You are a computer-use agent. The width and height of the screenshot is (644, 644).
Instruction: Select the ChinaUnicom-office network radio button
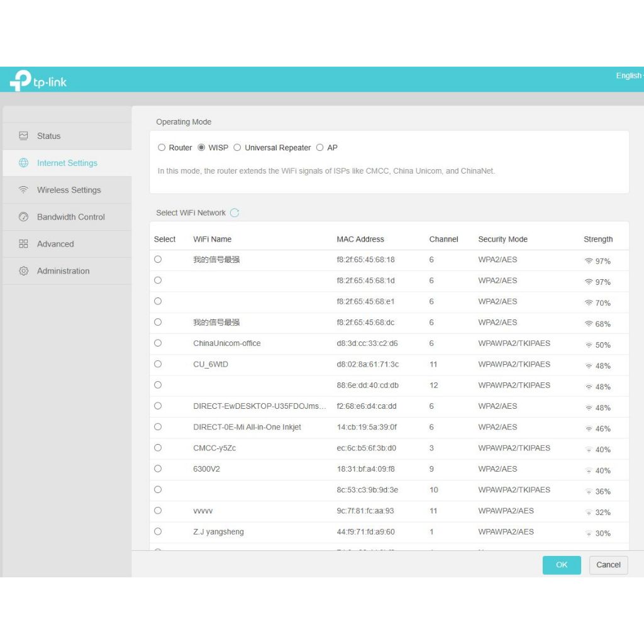coord(158,343)
